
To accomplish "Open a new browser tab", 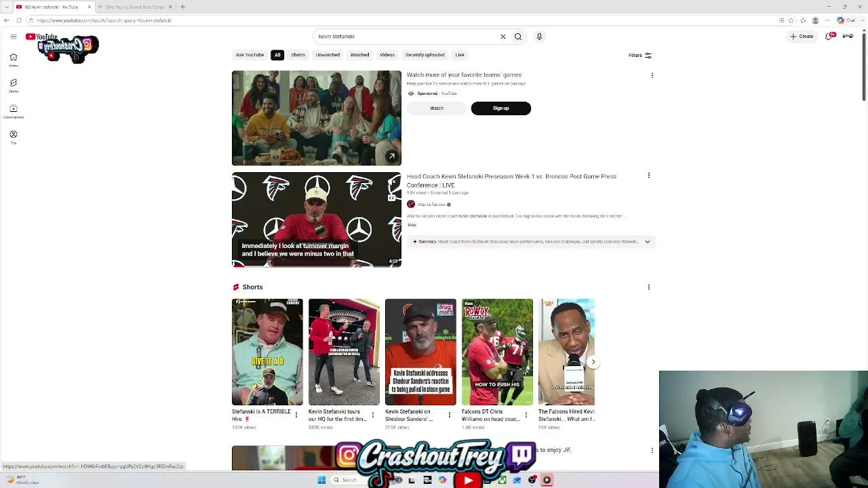I will pyautogui.click(x=182, y=7).
